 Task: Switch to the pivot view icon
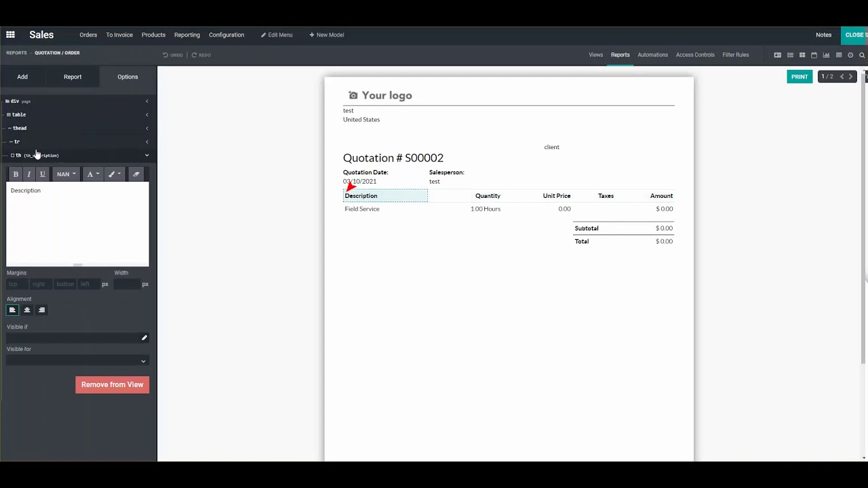[839, 55]
